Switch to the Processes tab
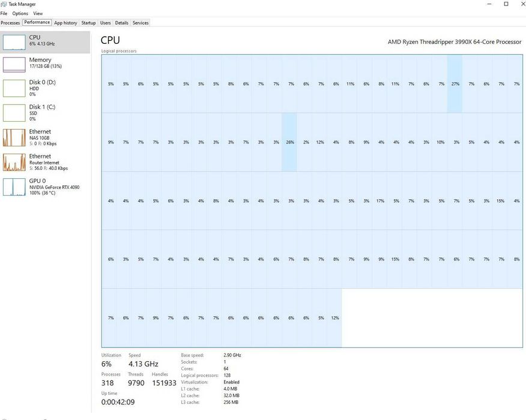526x420 pixels. 10,23
